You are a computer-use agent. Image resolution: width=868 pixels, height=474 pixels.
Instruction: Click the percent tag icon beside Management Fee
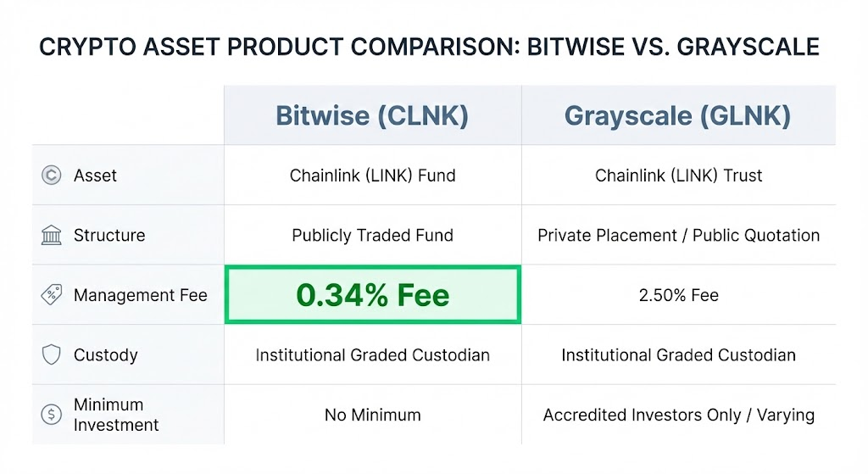[x=52, y=295]
